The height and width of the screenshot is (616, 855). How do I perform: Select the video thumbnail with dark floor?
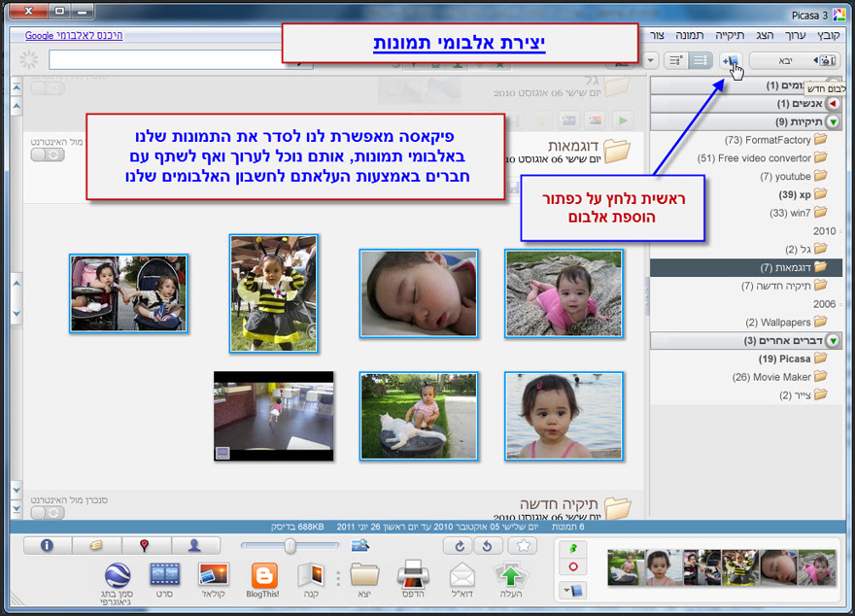coord(273,417)
